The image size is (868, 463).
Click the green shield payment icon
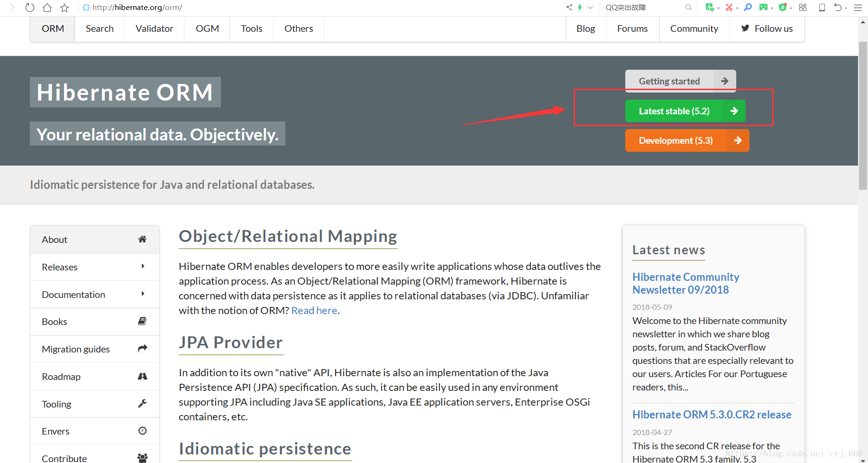pyautogui.click(x=783, y=7)
